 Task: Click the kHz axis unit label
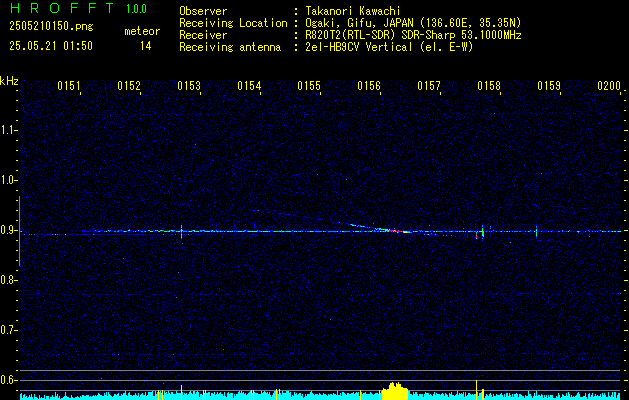(9, 81)
